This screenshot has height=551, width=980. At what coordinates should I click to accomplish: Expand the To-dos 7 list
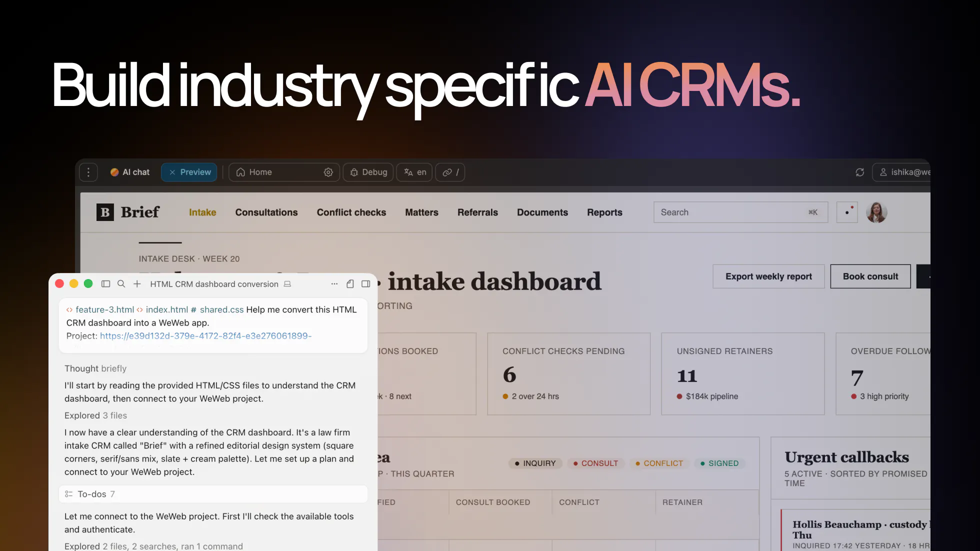coord(213,494)
